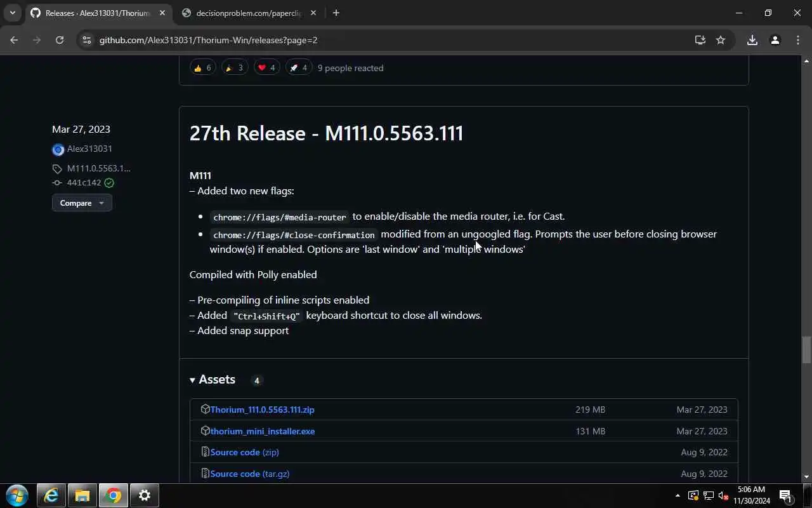Click Alex313031 avatar image
This screenshot has height=508, width=812.
pos(58,150)
